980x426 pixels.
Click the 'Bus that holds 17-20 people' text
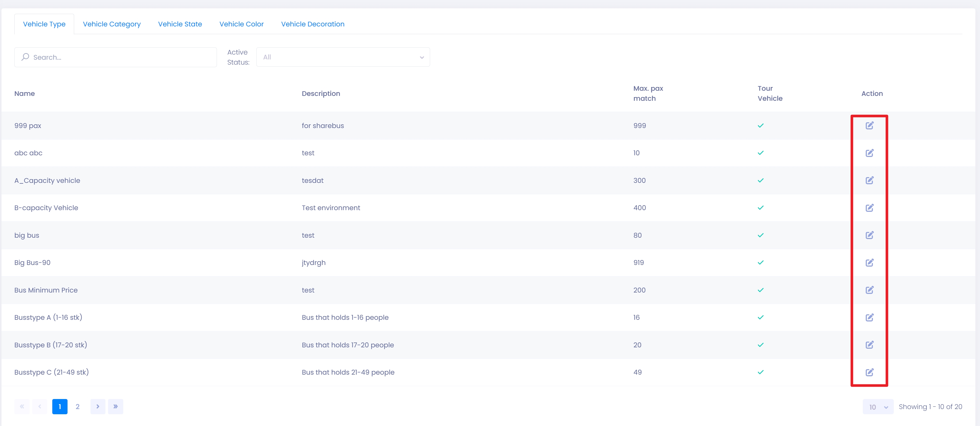point(348,345)
